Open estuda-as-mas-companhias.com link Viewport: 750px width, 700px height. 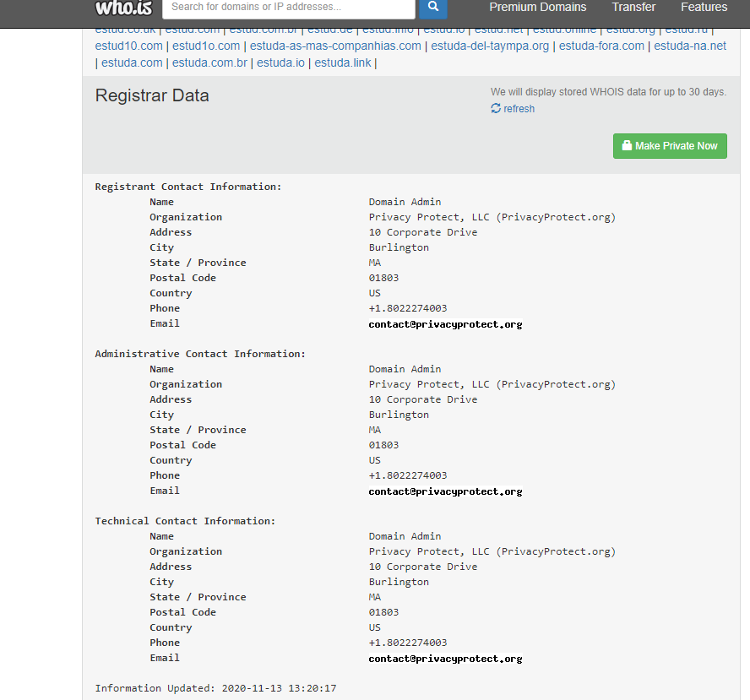[x=335, y=46]
